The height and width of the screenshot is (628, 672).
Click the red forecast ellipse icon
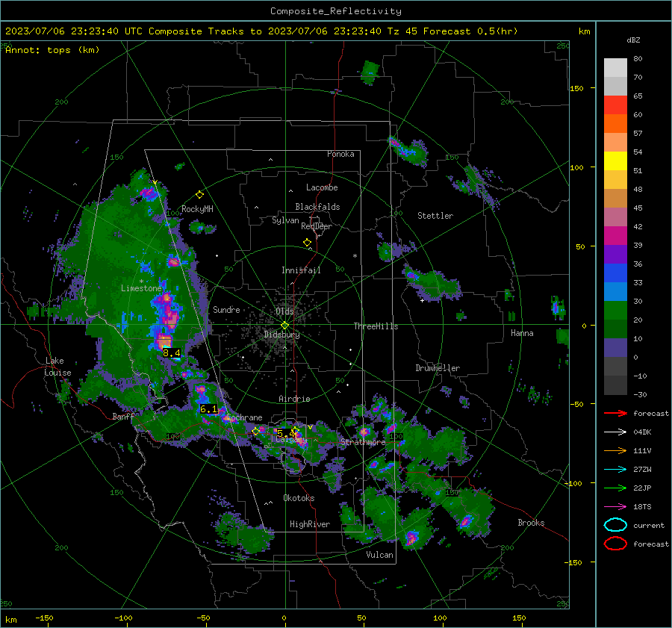point(615,544)
